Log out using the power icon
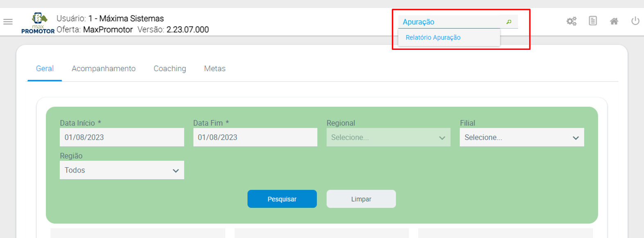644x238 pixels. click(635, 21)
